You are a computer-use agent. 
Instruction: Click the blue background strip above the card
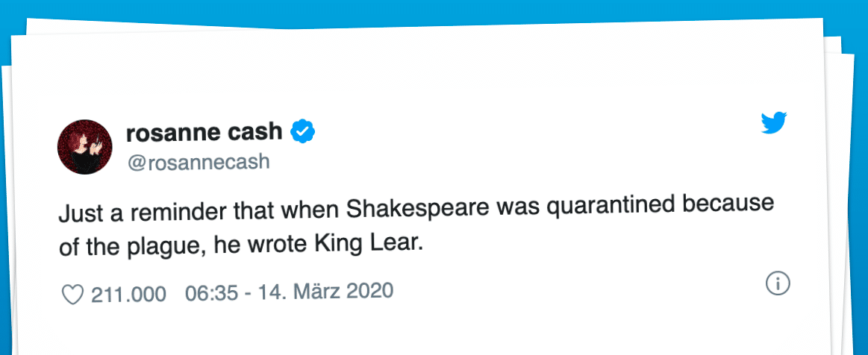[x=433, y=9]
